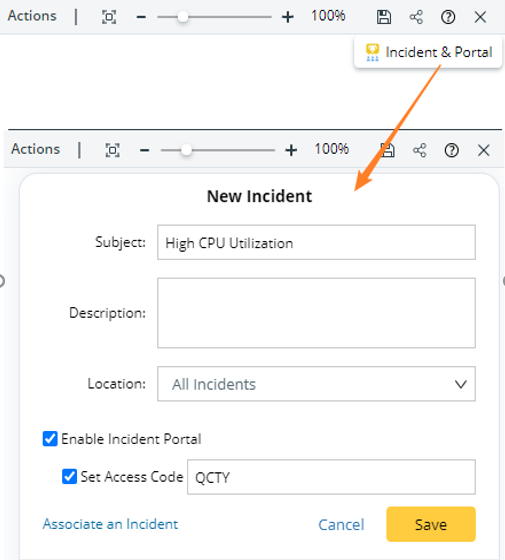Click the Incident & Portal button

pos(428,52)
